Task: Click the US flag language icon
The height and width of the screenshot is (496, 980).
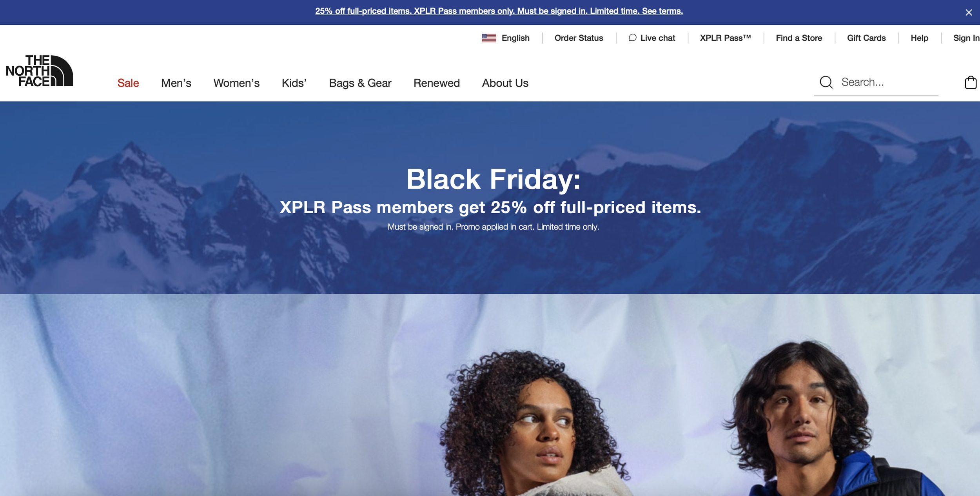Action: (489, 38)
